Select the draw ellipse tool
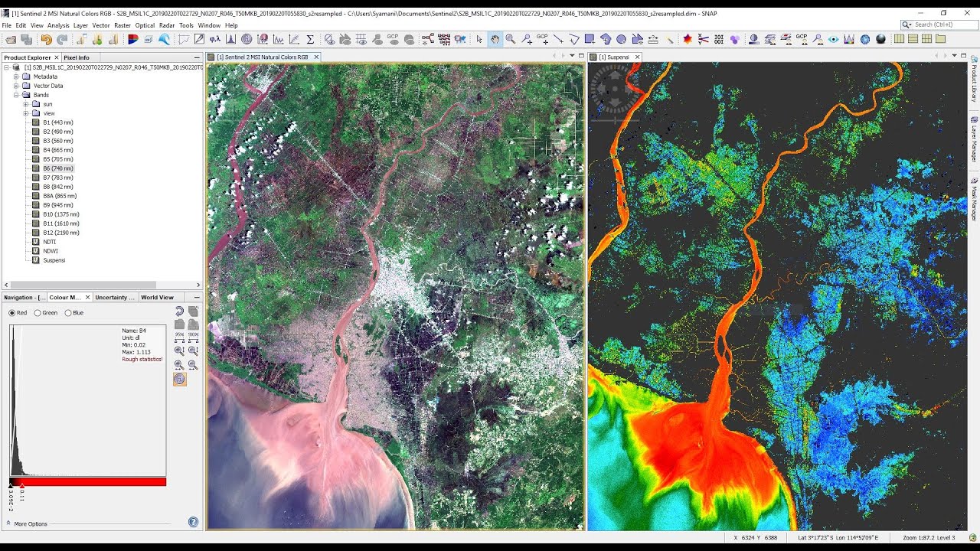The width and height of the screenshot is (980, 551). point(621,39)
